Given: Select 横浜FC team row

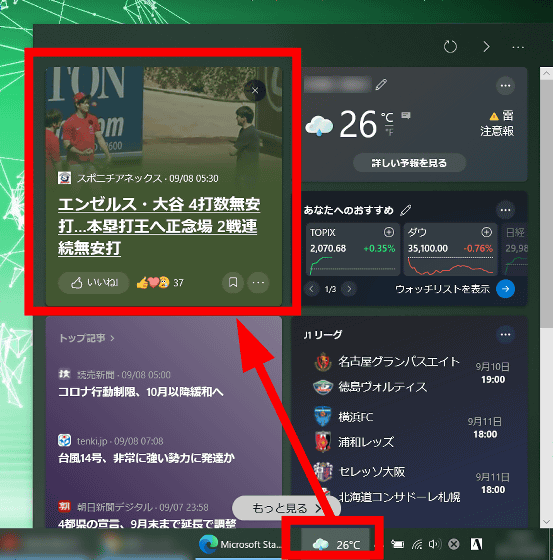Looking at the screenshot, I should [344, 417].
